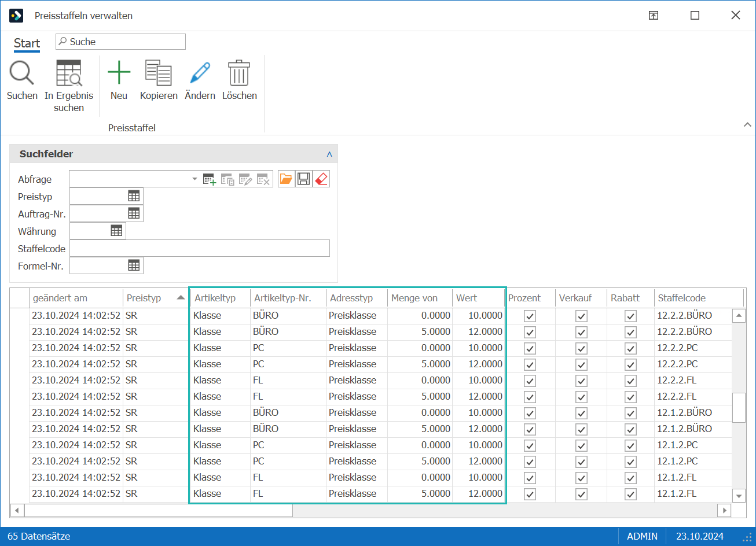Screen dimensions: 756x546
Task: Open the Abfrage dropdown arrow
Action: [x=194, y=179]
